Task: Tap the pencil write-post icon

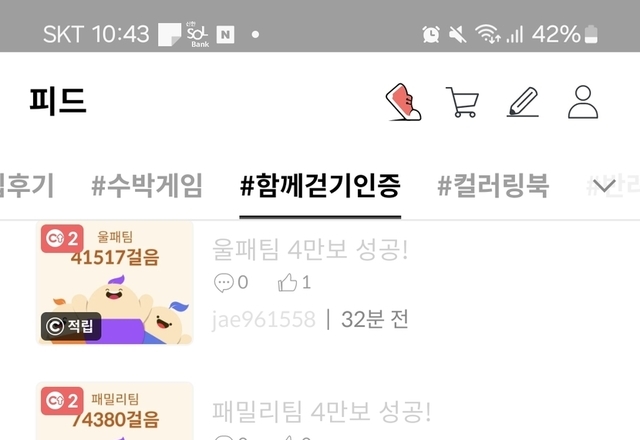Action: pos(523,102)
